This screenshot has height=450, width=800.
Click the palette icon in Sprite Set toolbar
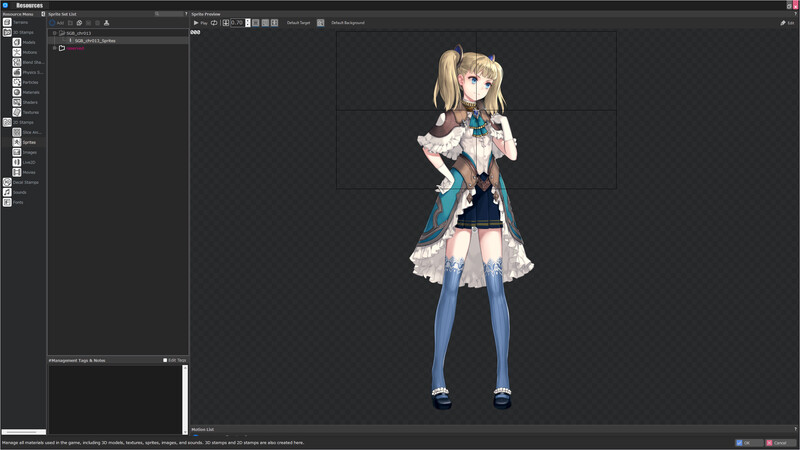click(79, 23)
